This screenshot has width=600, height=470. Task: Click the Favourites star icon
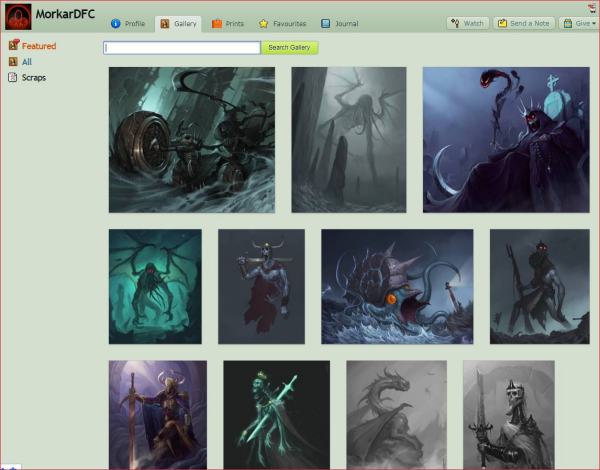tap(263, 23)
